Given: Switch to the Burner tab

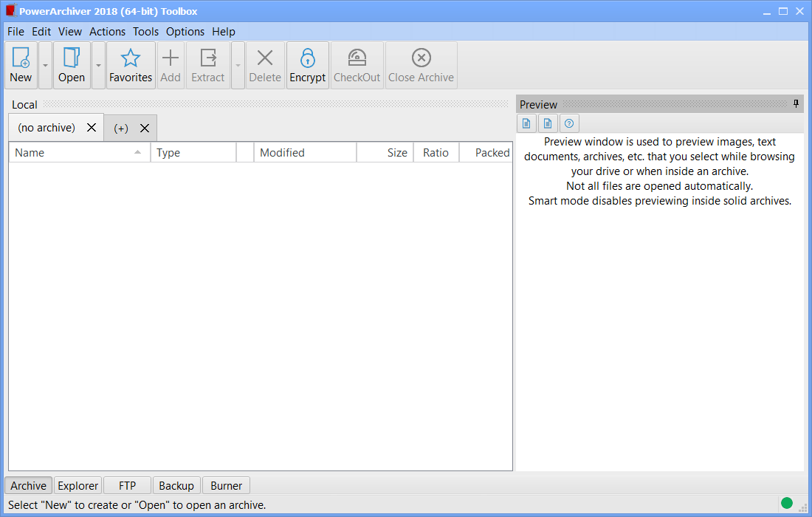Looking at the screenshot, I should [226, 485].
